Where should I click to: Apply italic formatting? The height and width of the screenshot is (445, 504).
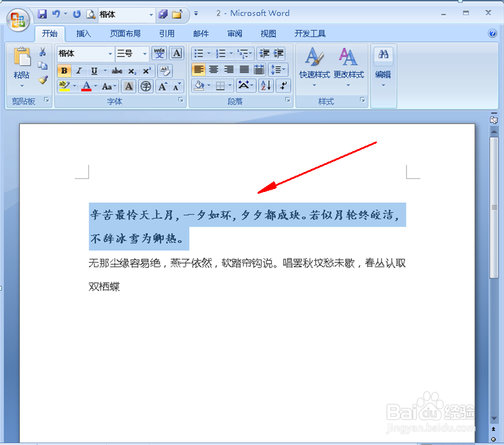(79, 70)
